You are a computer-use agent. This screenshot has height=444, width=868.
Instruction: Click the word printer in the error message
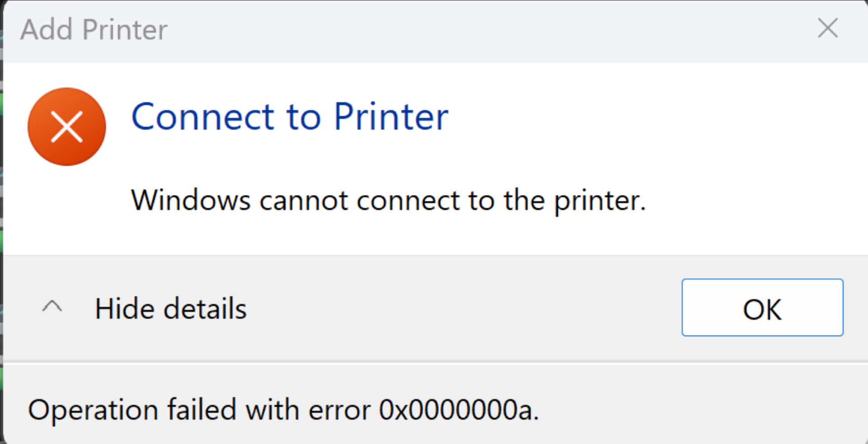point(599,201)
